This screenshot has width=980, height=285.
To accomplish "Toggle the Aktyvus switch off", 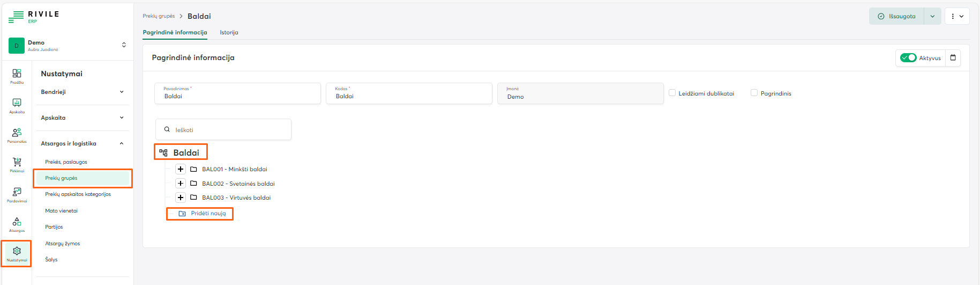I will pos(908,58).
